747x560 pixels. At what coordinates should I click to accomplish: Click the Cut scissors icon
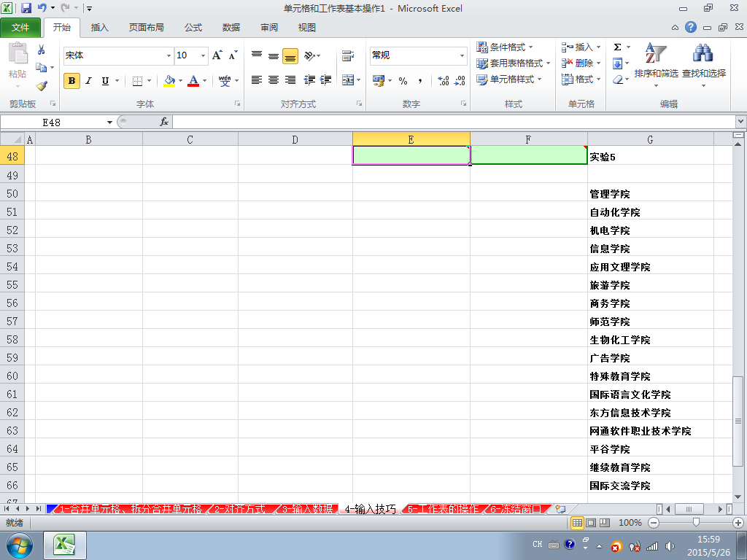(42, 50)
